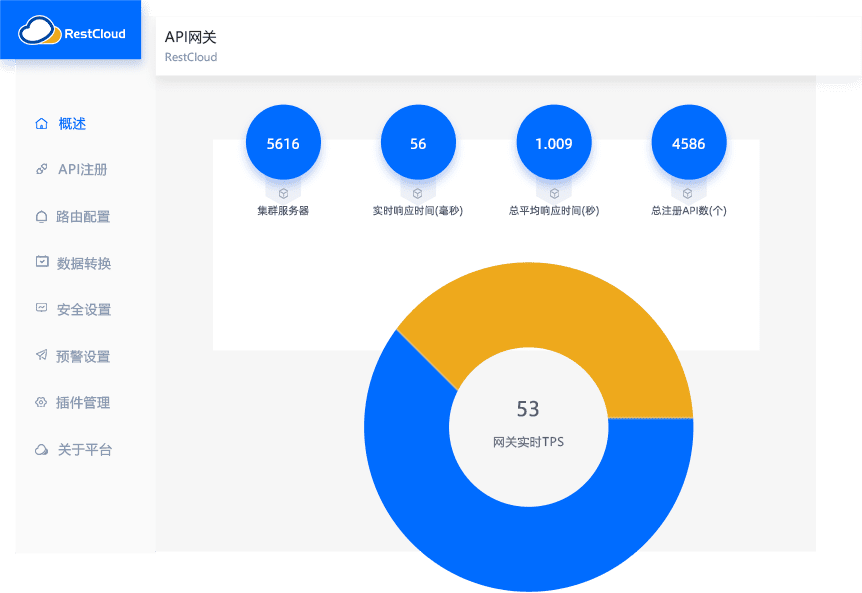Click the paper-plane icon beside 预警设置
This screenshot has width=862, height=593.
coord(40,355)
